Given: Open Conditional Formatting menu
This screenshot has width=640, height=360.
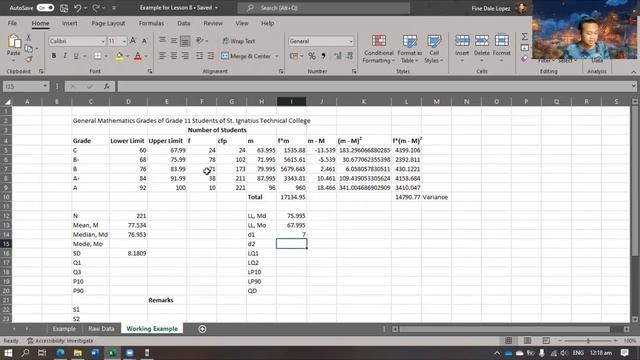Looking at the screenshot, I should [x=379, y=49].
